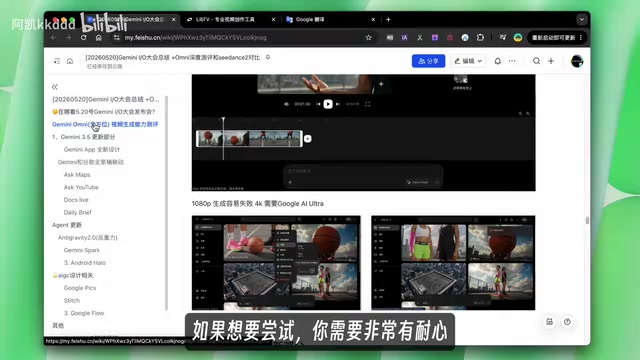Jump to outline 1、Gemini 3.5 更新部分

(x=83, y=137)
